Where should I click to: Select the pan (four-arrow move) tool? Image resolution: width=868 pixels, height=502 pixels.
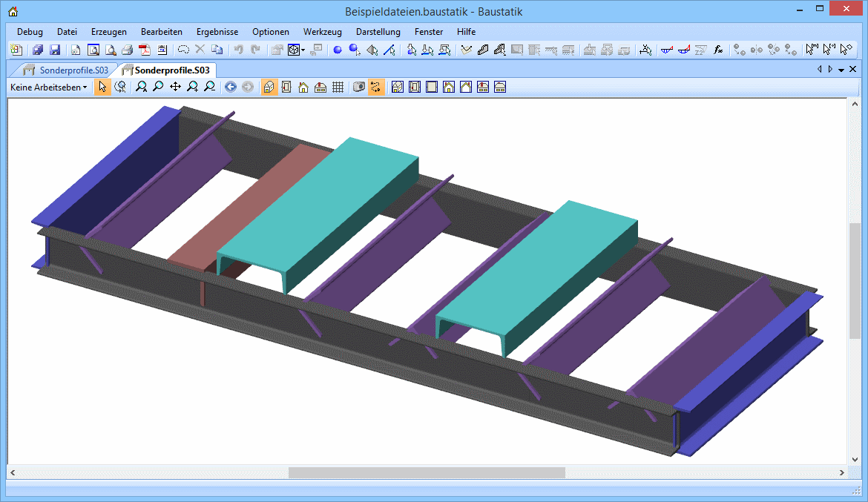click(175, 87)
